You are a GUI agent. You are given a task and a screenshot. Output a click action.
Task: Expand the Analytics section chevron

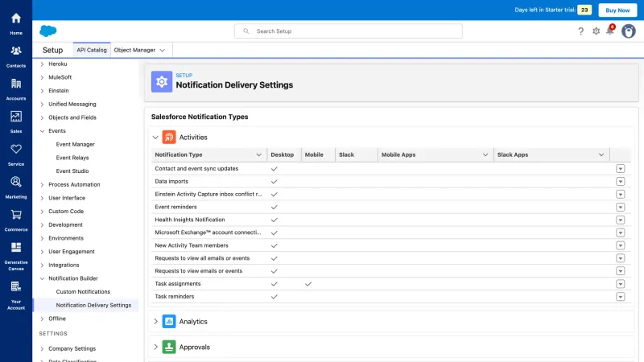[x=155, y=321]
